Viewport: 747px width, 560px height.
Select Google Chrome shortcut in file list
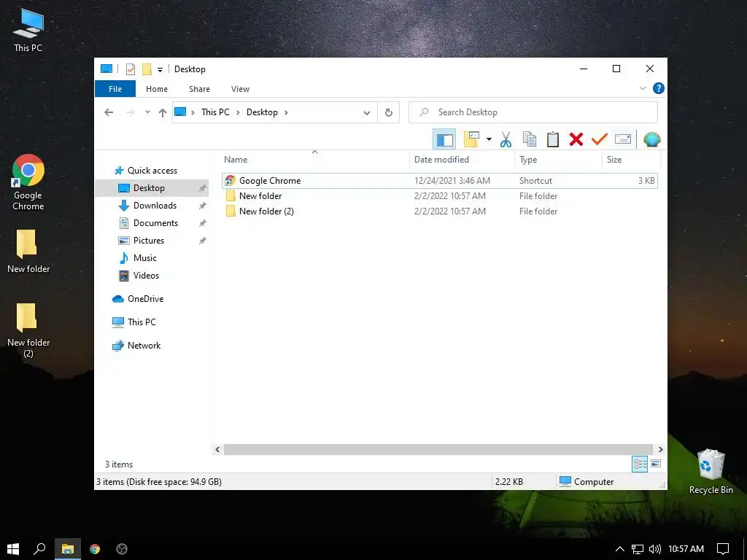pos(440,181)
